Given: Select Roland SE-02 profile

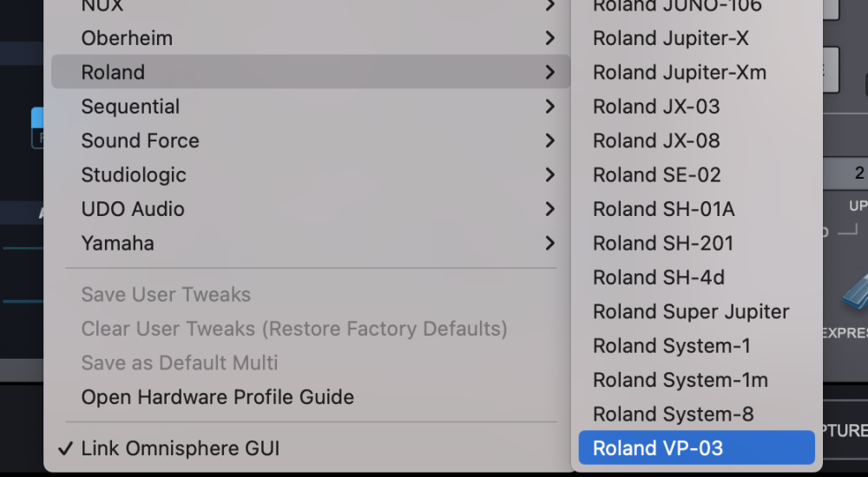Looking at the screenshot, I should 656,175.
